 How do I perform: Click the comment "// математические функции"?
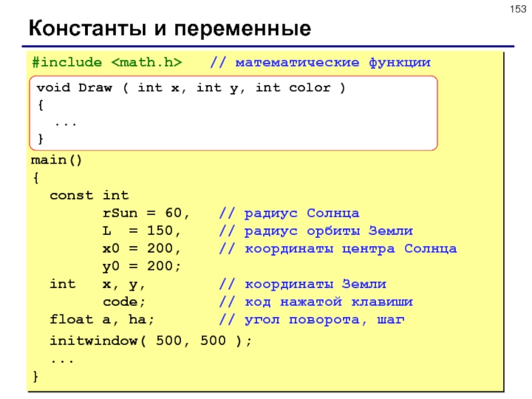tap(321, 63)
